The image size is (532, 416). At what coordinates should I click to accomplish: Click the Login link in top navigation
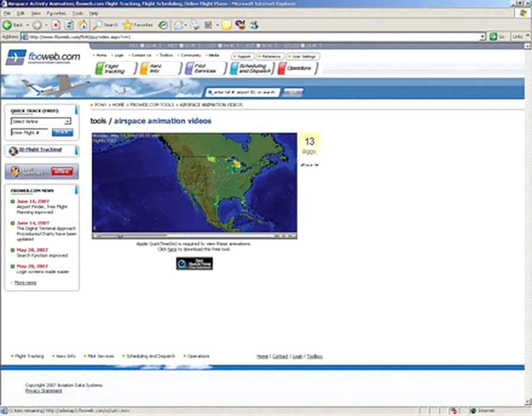[x=119, y=55]
